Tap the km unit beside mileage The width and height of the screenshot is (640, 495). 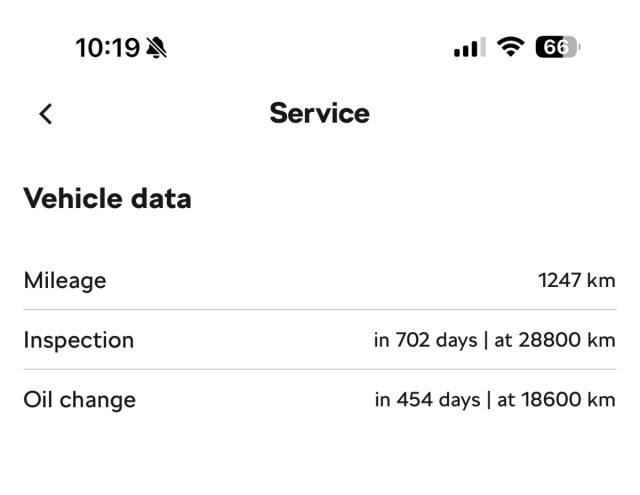(601, 280)
